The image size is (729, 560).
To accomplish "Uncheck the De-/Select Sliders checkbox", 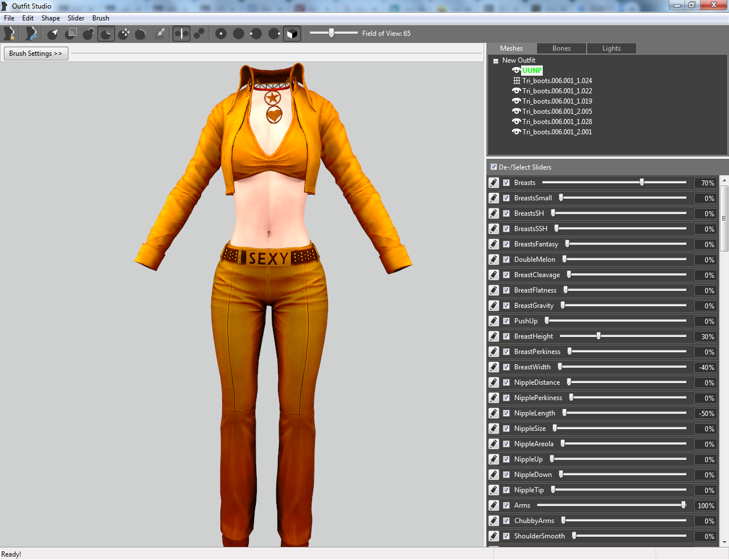I will click(x=494, y=167).
